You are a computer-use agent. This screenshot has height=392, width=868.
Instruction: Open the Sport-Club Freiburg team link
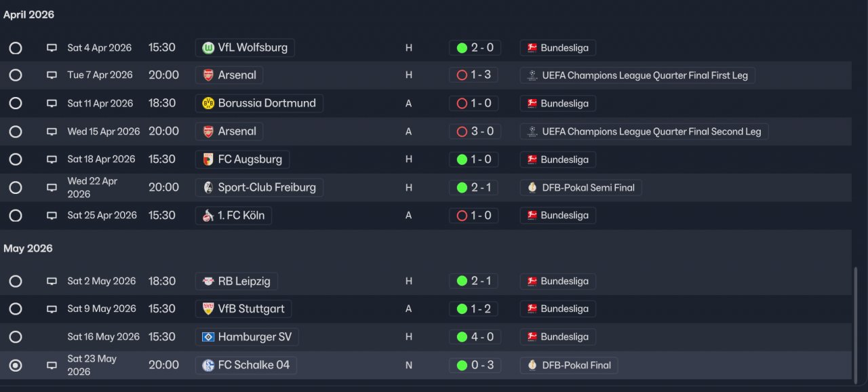[x=266, y=187]
